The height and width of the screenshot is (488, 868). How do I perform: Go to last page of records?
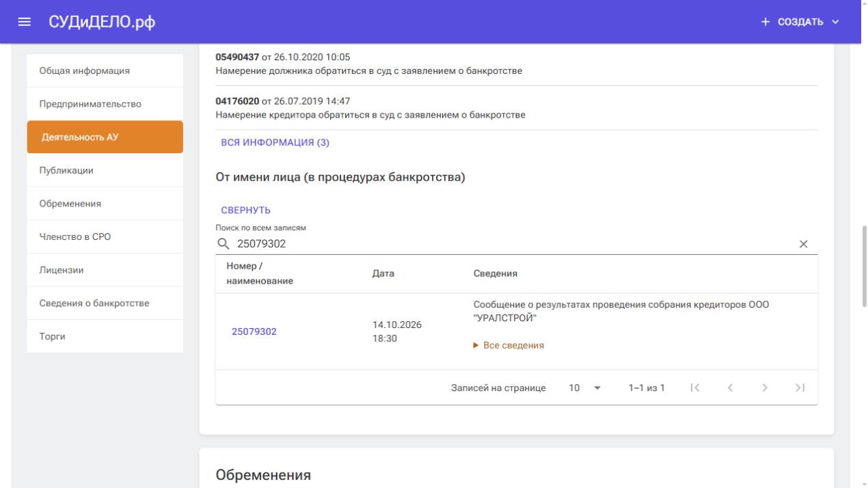800,388
